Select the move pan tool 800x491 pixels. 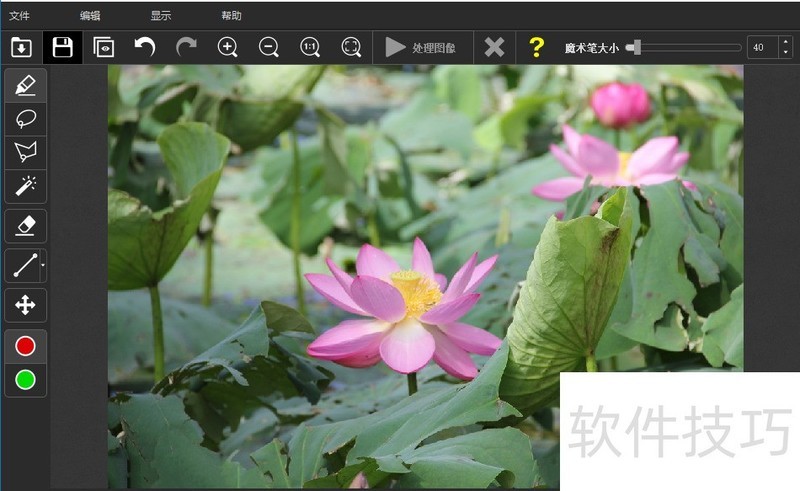[26, 305]
